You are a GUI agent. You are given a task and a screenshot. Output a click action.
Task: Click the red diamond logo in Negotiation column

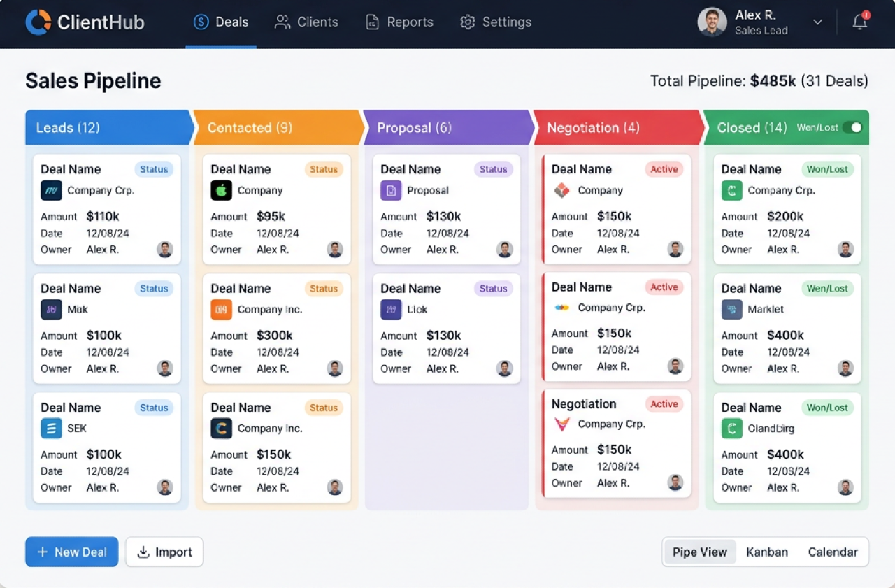[x=561, y=190]
